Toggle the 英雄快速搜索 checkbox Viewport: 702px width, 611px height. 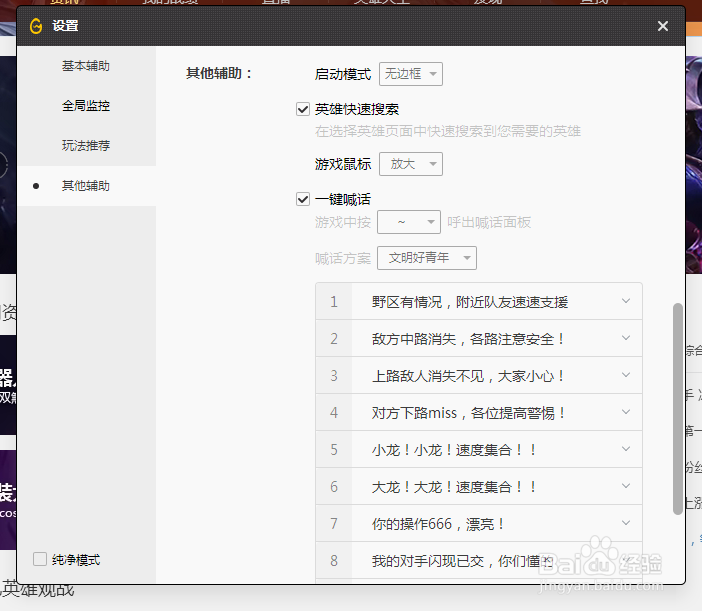click(x=303, y=109)
